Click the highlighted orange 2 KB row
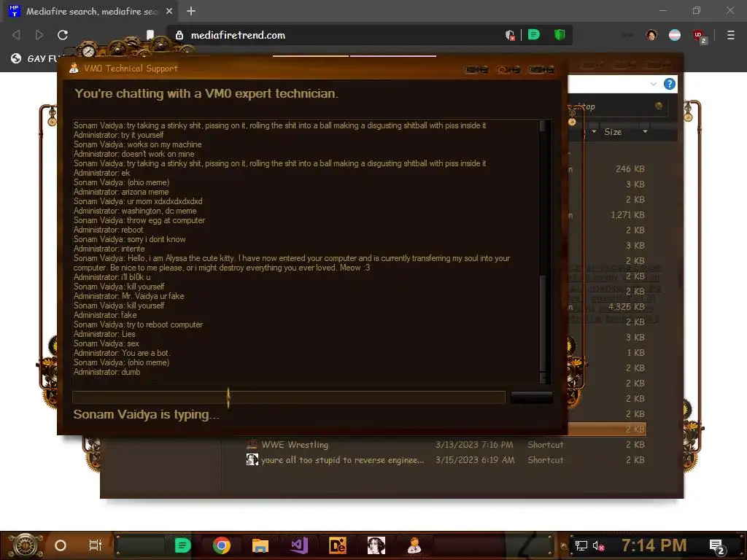 [x=607, y=429]
